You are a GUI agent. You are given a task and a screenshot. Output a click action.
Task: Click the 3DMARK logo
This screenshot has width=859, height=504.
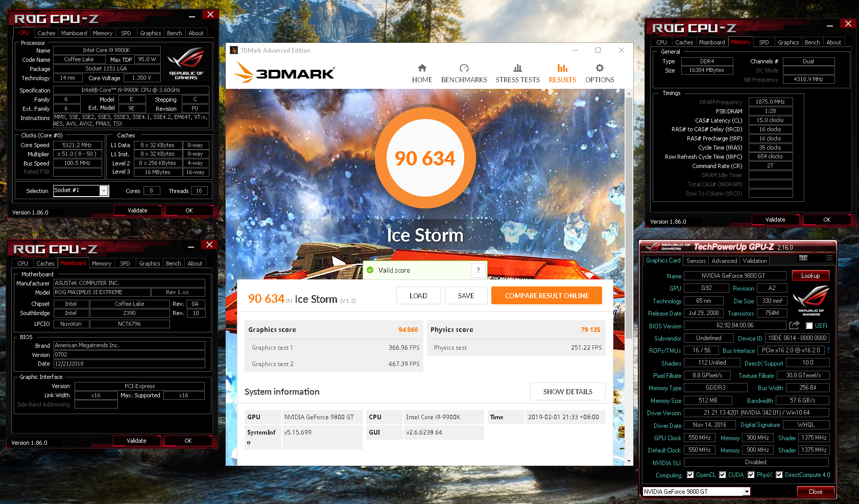[284, 73]
